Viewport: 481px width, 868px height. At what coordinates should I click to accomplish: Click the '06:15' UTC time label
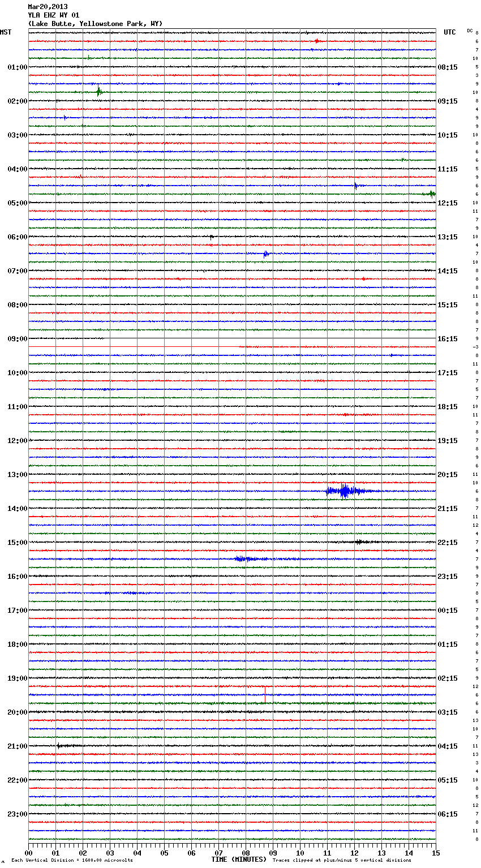point(448,814)
